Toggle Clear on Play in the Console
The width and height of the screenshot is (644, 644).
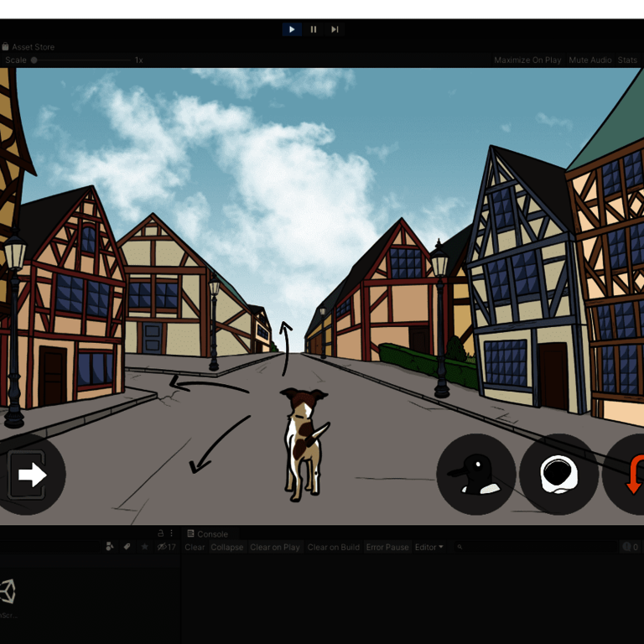click(275, 547)
